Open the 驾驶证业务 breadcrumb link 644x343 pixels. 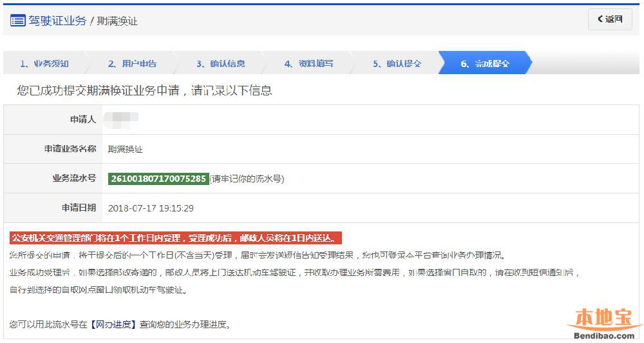pos(57,21)
